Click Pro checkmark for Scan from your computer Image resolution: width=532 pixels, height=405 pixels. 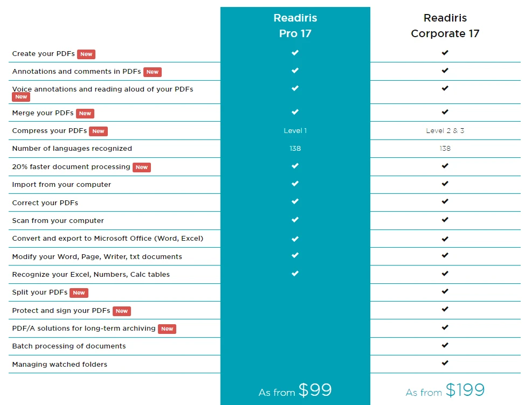coord(295,220)
